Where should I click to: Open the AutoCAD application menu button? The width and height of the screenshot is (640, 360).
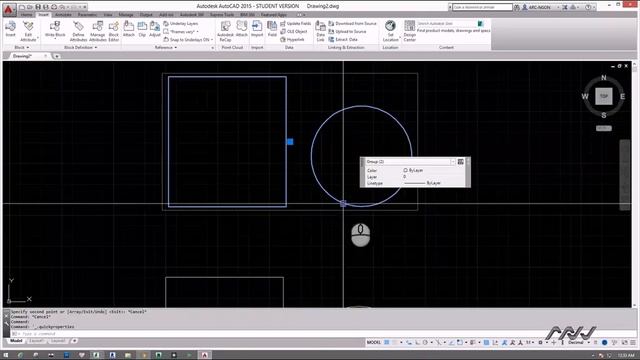tap(9, 9)
